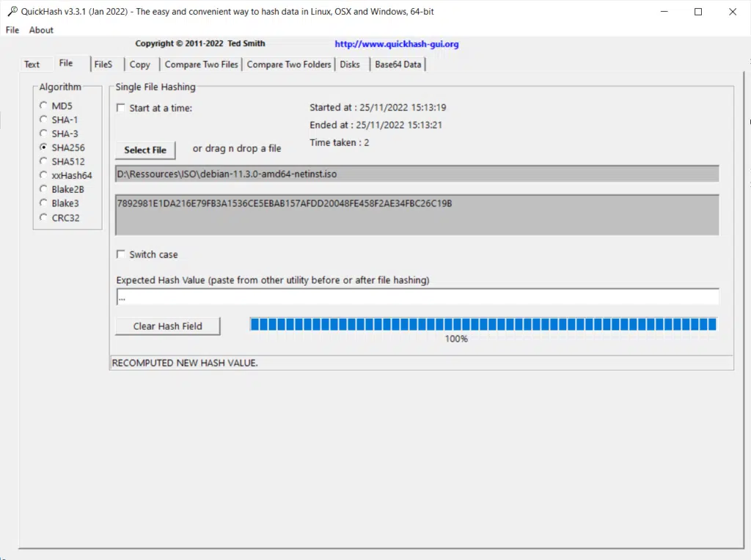This screenshot has height=560, width=751.
Task: Click the 'RECOMPUTED NEW HASH VALUE.' status text
Action: (185, 363)
